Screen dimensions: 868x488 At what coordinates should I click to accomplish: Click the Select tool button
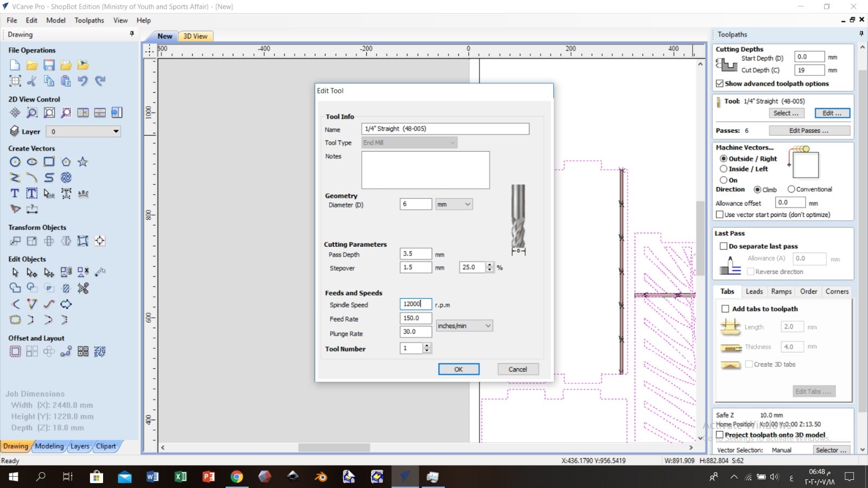click(x=786, y=113)
